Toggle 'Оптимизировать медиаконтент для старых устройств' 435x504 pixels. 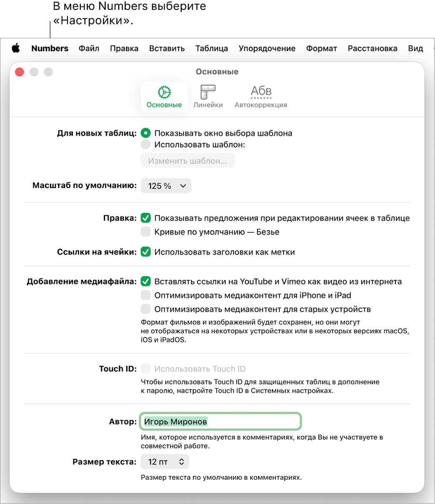pyautogui.click(x=145, y=309)
